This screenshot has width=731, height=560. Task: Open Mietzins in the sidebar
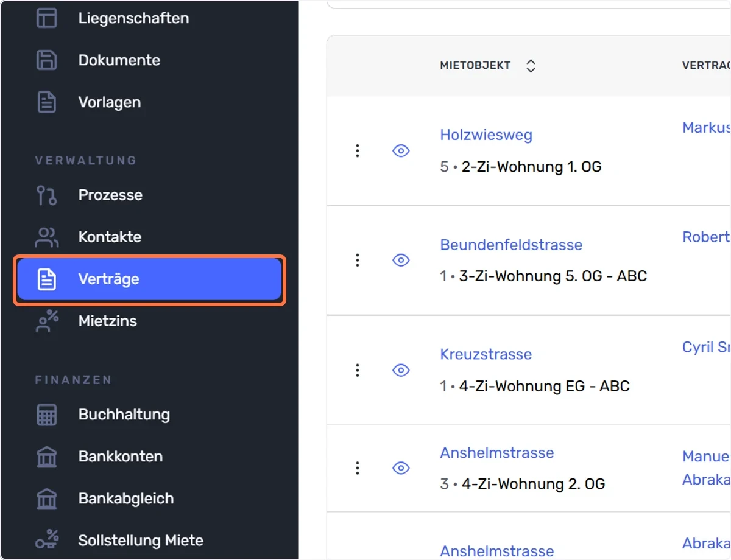point(108,321)
